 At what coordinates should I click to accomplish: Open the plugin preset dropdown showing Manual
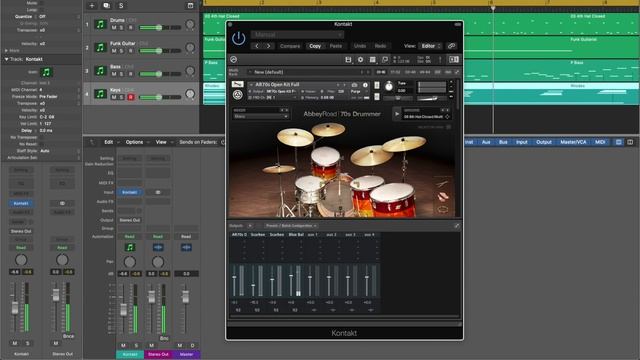tap(297, 35)
